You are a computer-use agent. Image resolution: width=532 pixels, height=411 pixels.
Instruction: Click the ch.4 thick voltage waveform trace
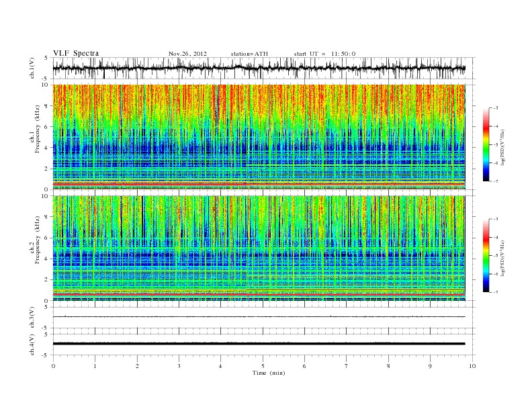pyautogui.click(x=259, y=344)
